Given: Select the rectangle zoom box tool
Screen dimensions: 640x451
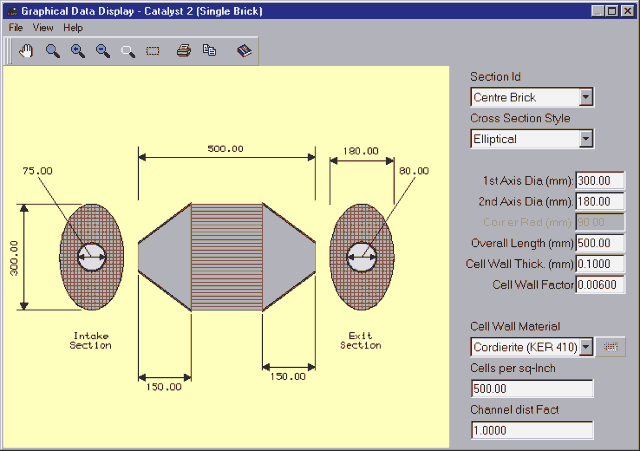Looking at the screenshot, I should tap(153, 51).
